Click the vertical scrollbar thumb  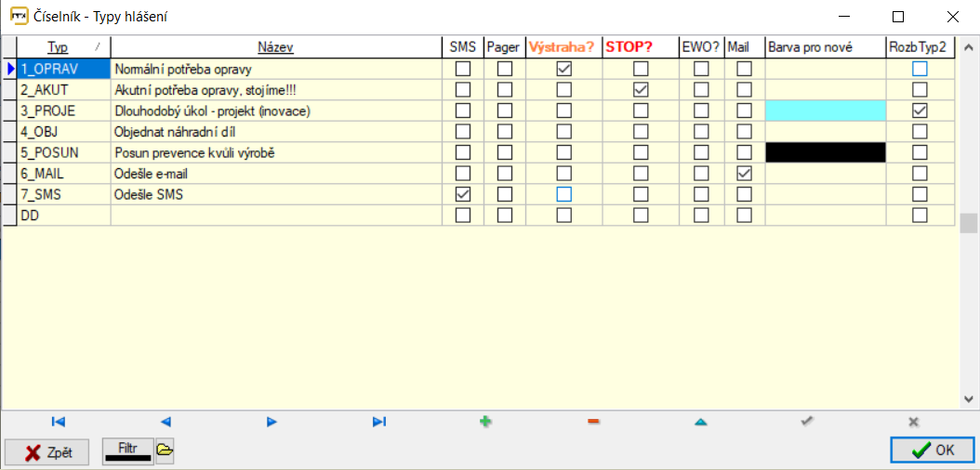point(968,224)
